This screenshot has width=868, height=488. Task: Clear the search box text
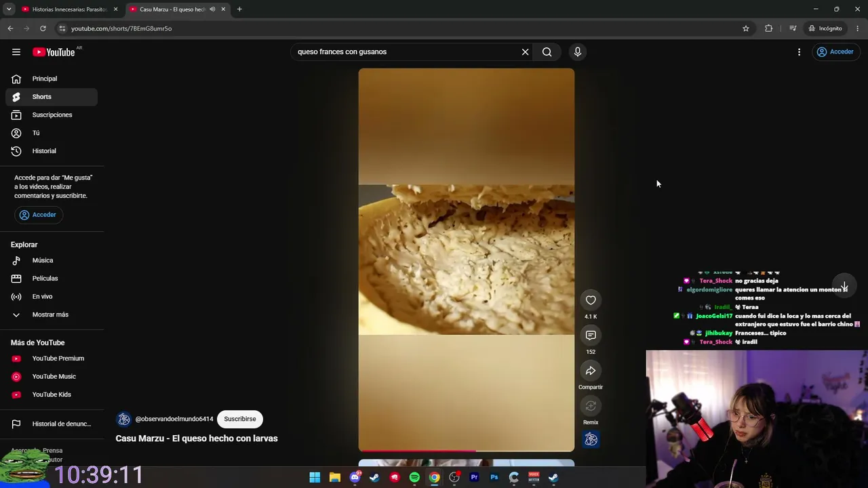click(x=525, y=52)
